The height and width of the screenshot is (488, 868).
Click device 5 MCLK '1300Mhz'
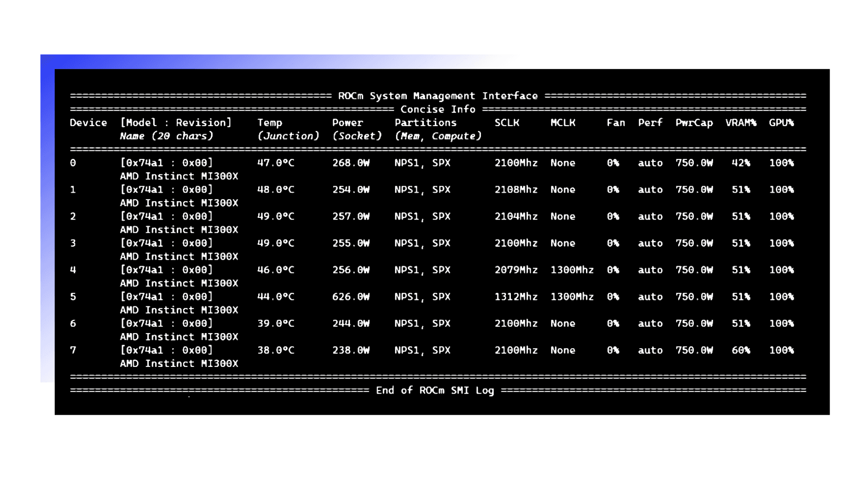coord(572,296)
